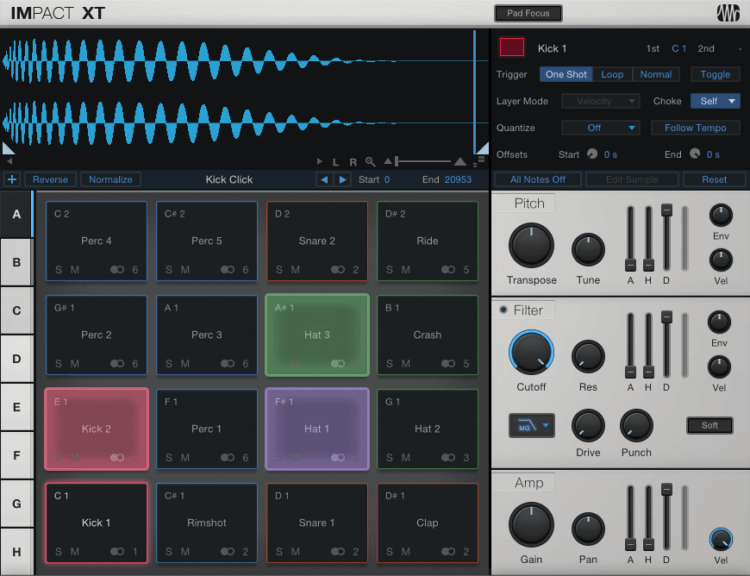Image resolution: width=750 pixels, height=576 pixels.
Task: Open the filter type dropdown
Action: (x=531, y=425)
